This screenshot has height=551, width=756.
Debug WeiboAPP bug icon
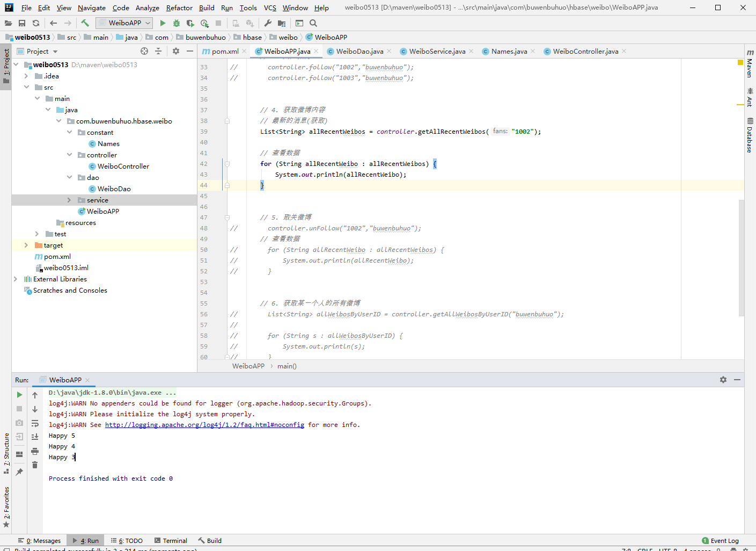(x=177, y=23)
